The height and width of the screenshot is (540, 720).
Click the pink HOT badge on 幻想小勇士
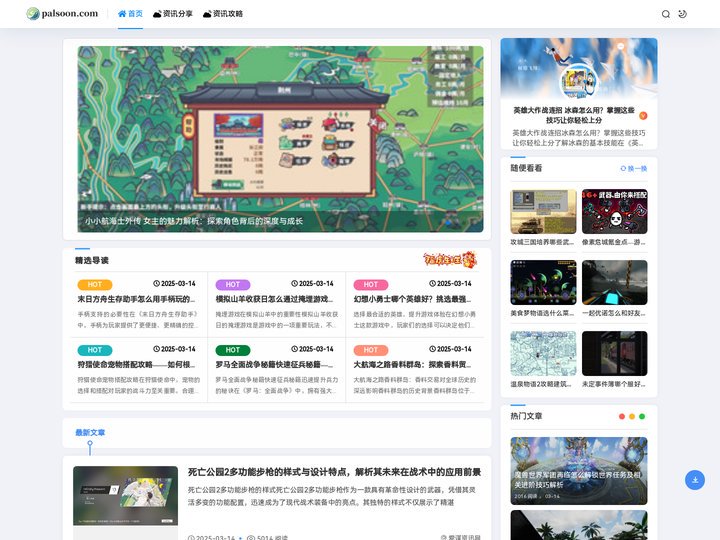[x=371, y=285]
